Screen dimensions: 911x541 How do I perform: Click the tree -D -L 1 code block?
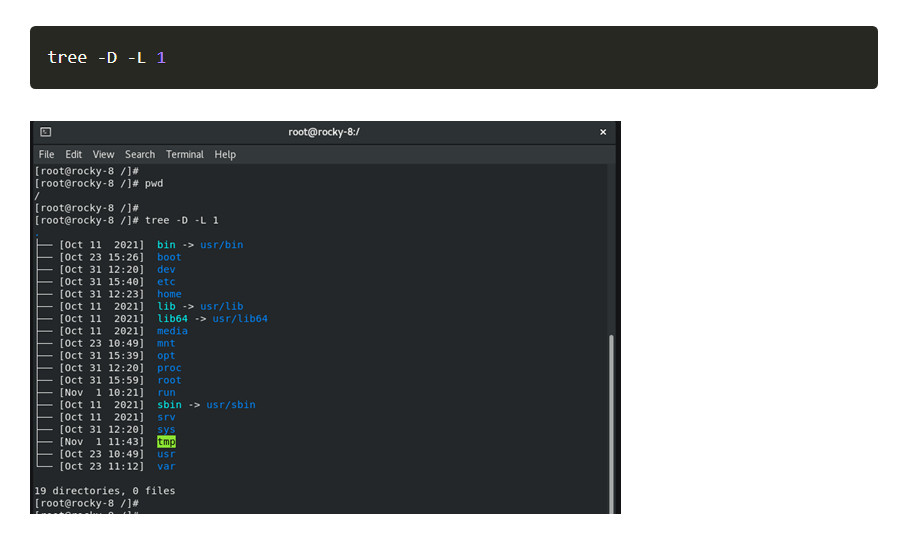point(454,58)
